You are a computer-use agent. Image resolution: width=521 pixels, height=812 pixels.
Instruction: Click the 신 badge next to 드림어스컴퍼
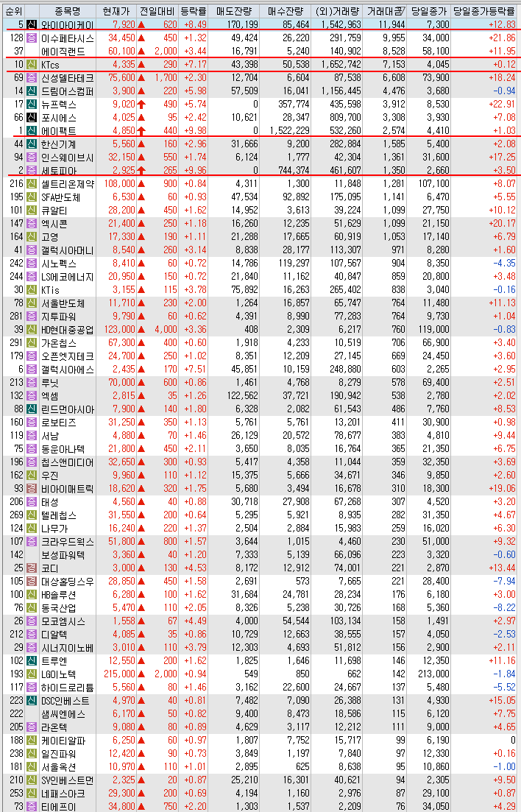(x=32, y=91)
